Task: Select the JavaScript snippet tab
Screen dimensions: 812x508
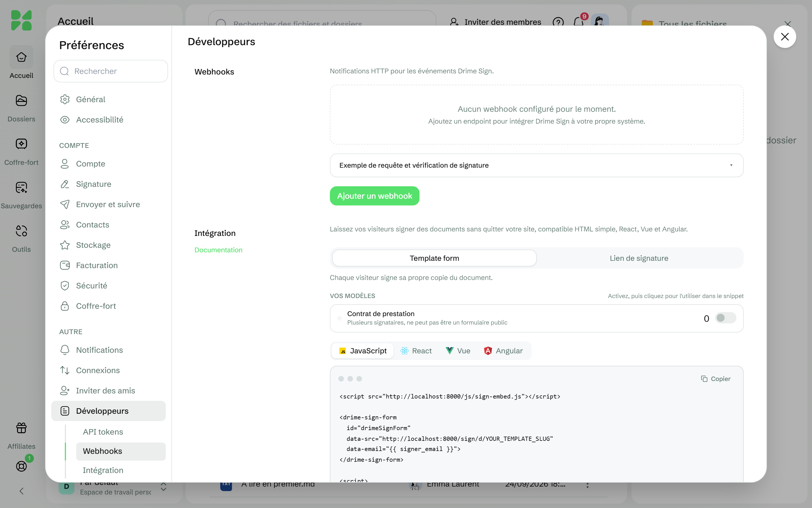Action: tap(362, 351)
